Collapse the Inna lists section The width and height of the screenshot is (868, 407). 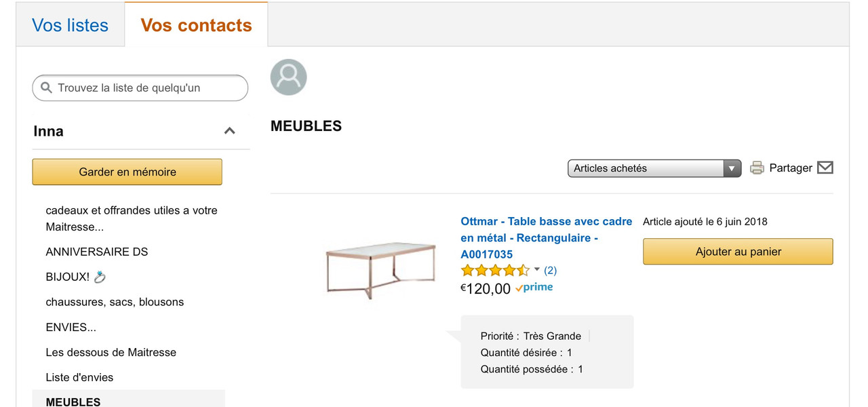tap(229, 131)
